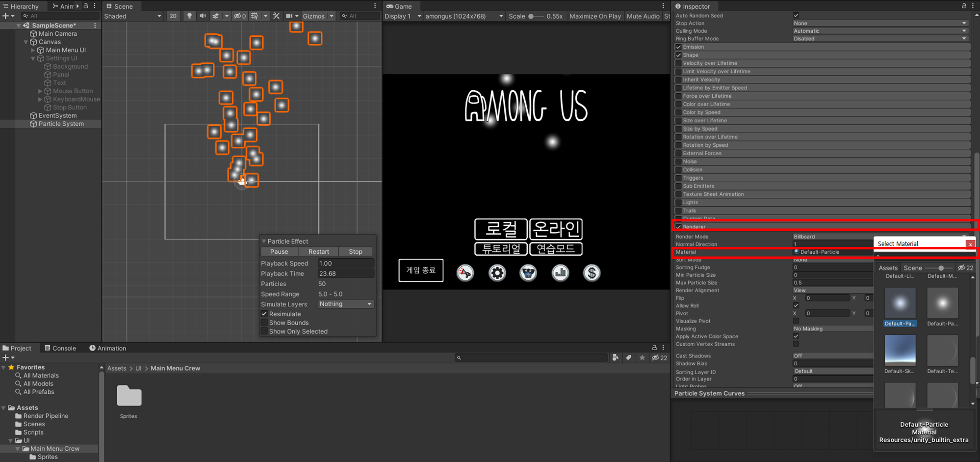Click the dollar sign shop icon in Game view
Image resolution: width=980 pixels, height=462 pixels.
coord(592,272)
